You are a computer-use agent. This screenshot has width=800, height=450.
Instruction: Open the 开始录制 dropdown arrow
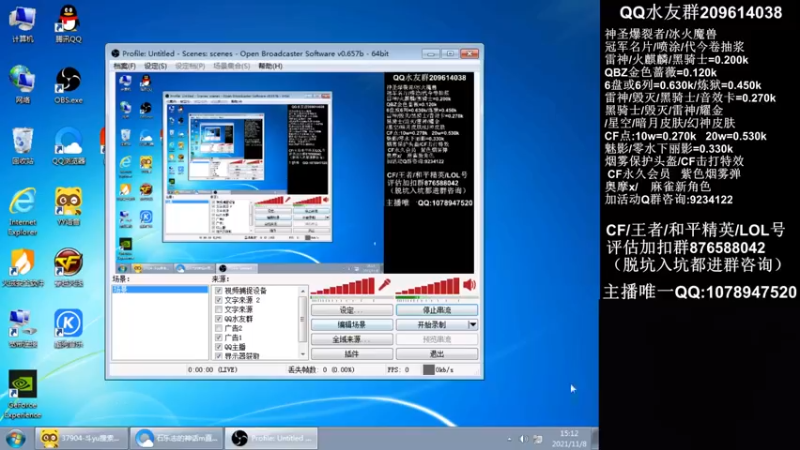point(472,324)
